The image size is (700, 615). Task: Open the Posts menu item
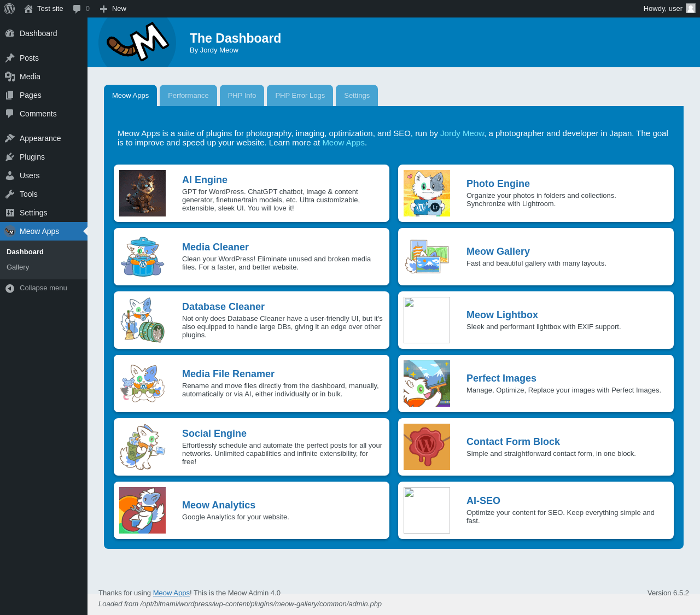pos(44,58)
